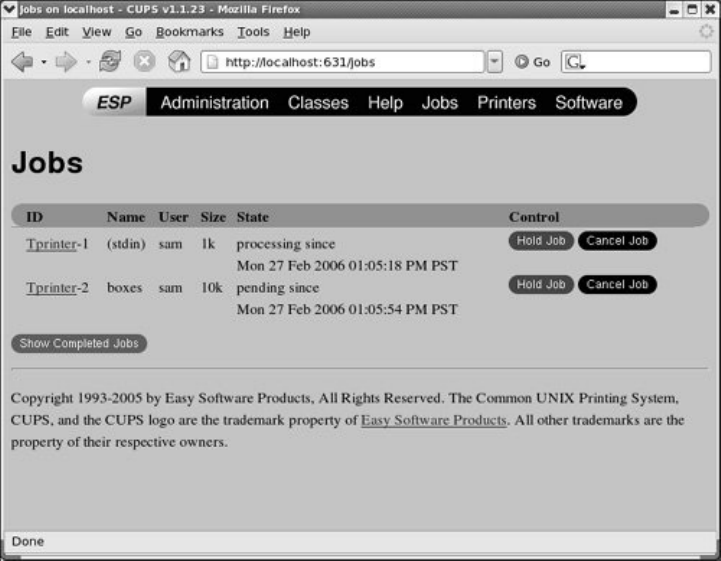Screen dimensions: 721x561
Task: Click the page icon in the URL bar
Action: coord(212,62)
